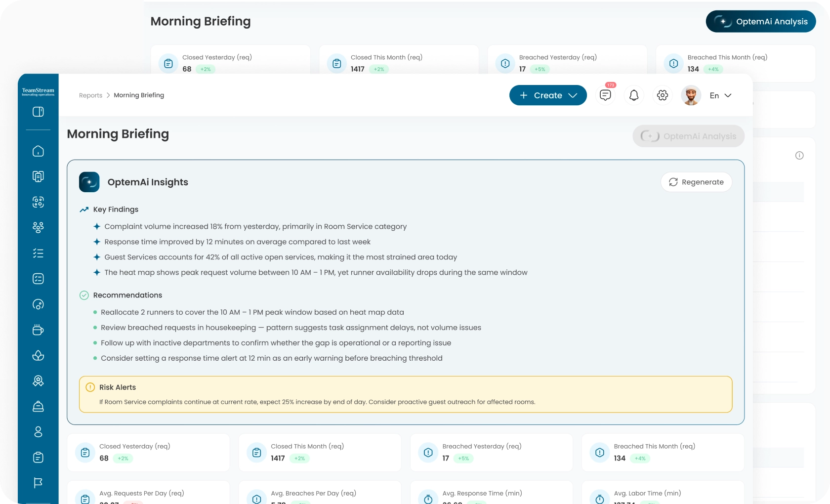The height and width of the screenshot is (504, 830).
Task: Click the flag icon in the sidebar
Action: click(x=38, y=483)
